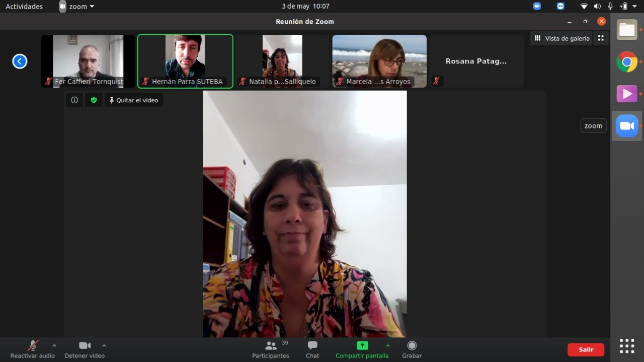Viewport: 644px width, 362px height.
Task: Switch to Vista de galería
Action: 561,38
